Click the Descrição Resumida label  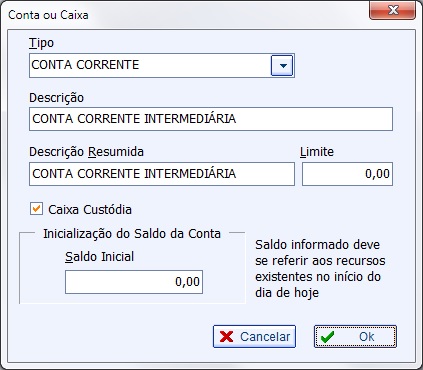point(87,152)
